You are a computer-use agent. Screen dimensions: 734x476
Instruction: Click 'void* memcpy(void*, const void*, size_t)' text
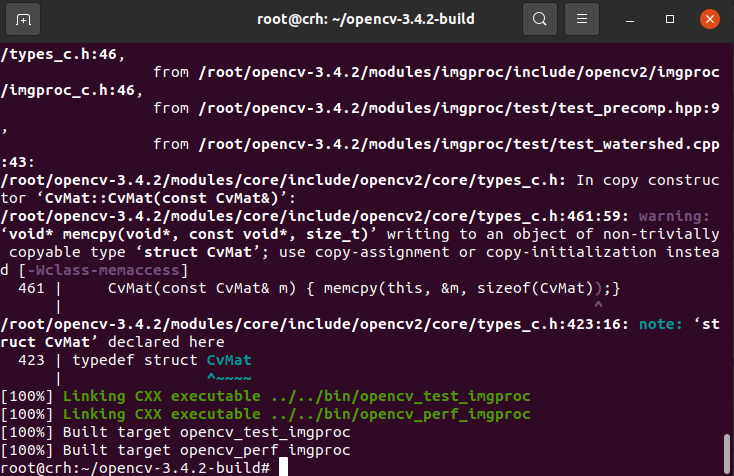click(189, 234)
